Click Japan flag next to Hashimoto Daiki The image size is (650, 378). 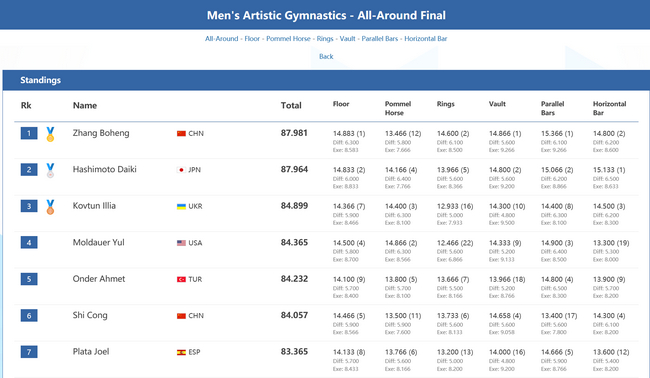tap(181, 170)
